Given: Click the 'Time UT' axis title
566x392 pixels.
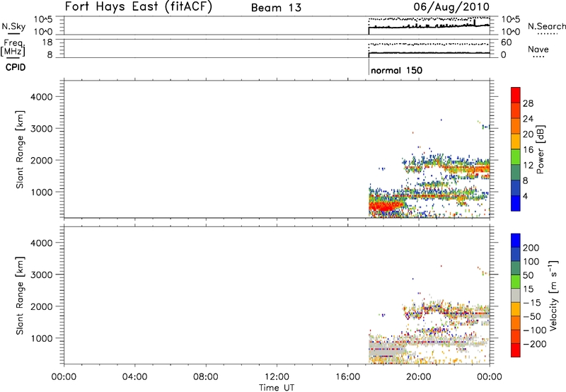Looking at the screenshot, I should pos(277,388).
